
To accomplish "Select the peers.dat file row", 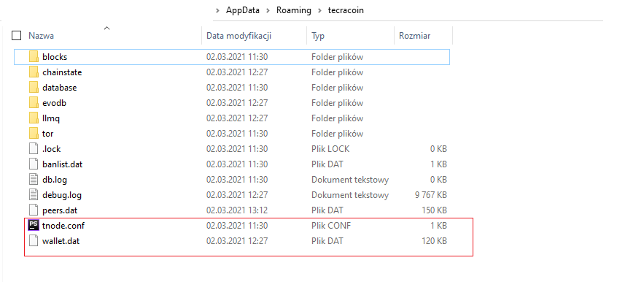I will click(232, 210).
